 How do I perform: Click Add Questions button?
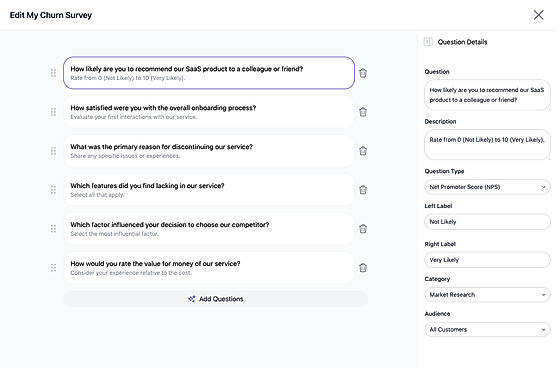pos(216,299)
